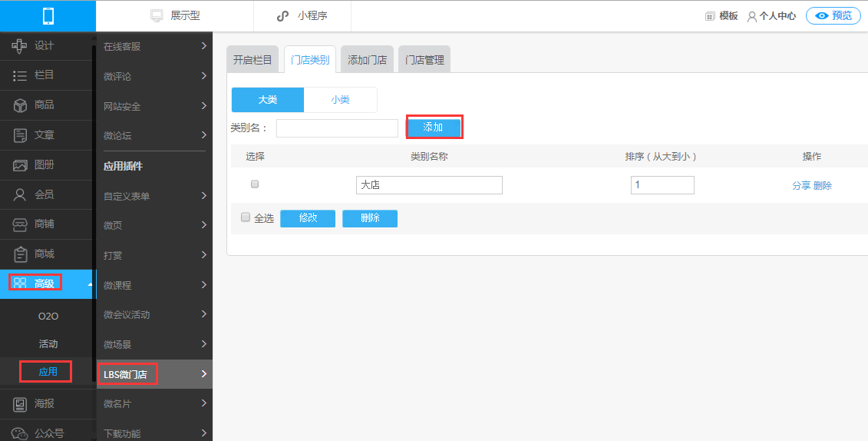The image size is (868, 441).
Task: Open the 应用 submenu item
Action: tap(48, 372)
